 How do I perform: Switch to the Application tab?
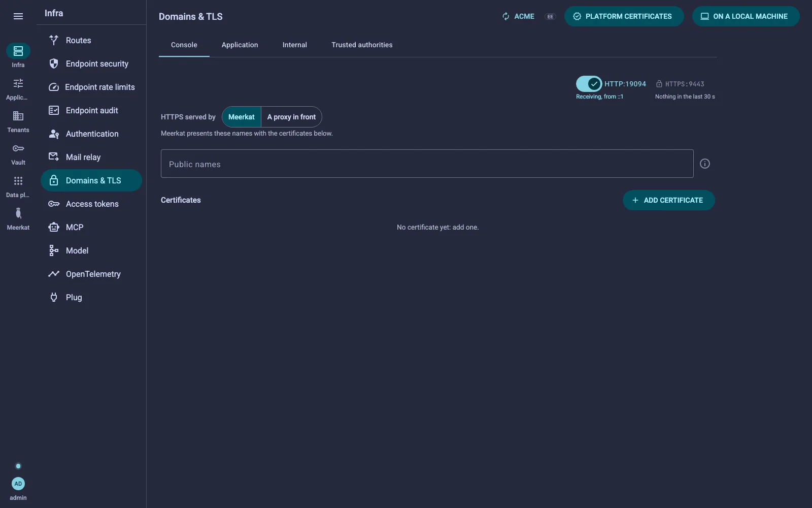pos(240,45)
